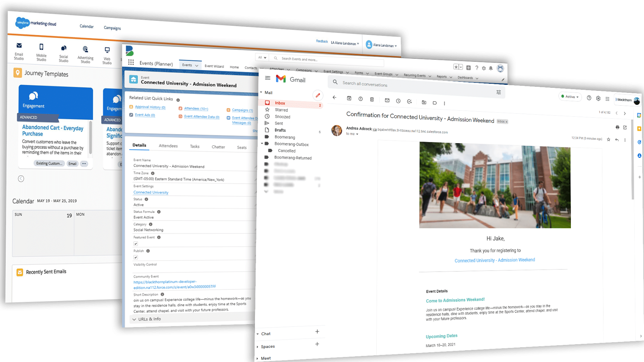
Task: Open Google apps grid in Gmail
Action: tap(607, 99)
